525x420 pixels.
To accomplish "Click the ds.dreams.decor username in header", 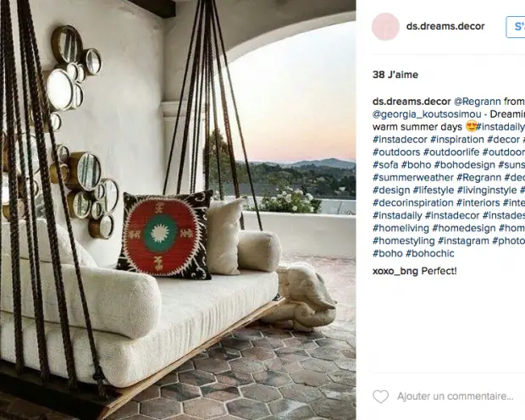I will tap(445, 26).
